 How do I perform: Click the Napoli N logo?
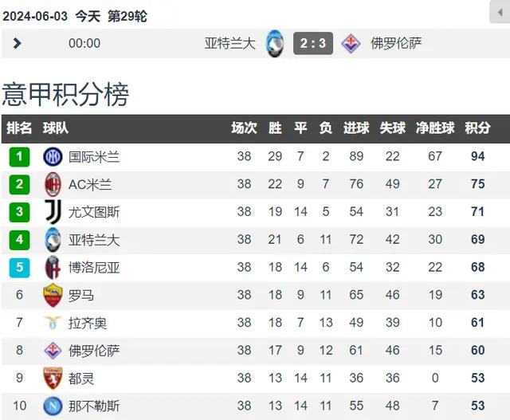pyautogui.click(x=53, y=406)
